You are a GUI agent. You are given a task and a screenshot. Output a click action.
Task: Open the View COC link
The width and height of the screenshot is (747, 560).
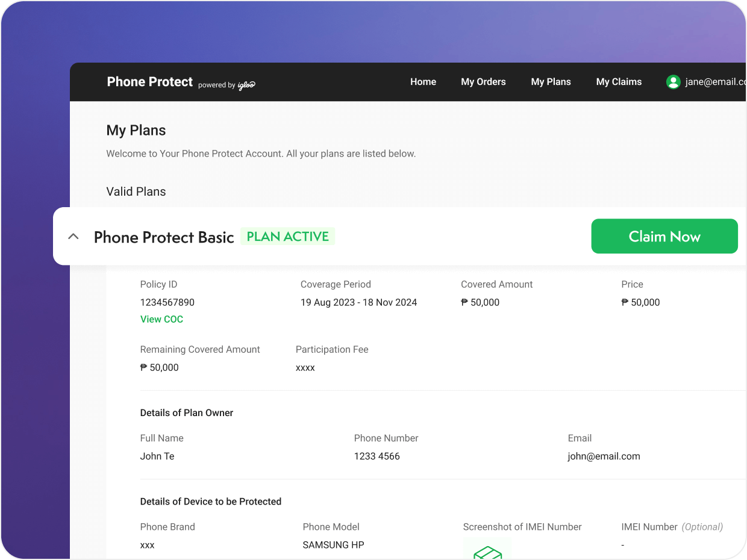click(161, 319)
